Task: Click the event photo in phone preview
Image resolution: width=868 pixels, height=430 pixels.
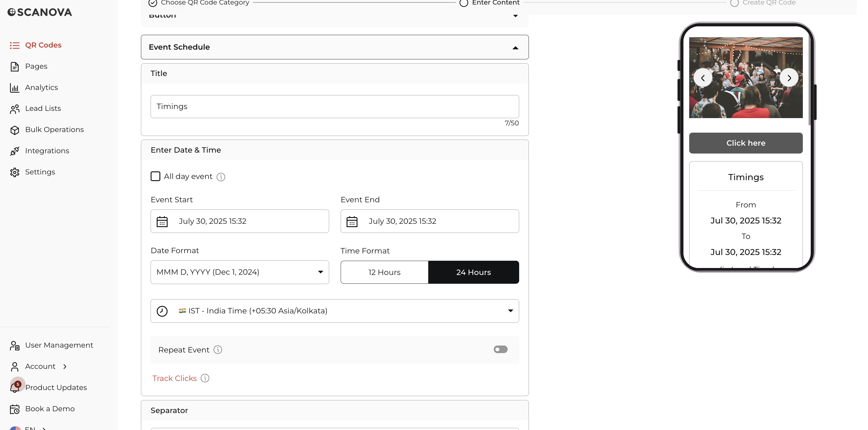Action: point(746,78)
